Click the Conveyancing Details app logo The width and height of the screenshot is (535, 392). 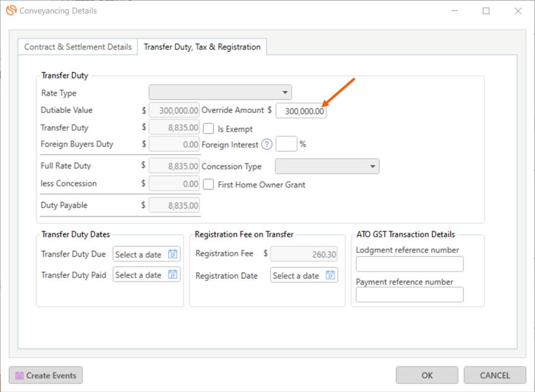pos(11,10)
